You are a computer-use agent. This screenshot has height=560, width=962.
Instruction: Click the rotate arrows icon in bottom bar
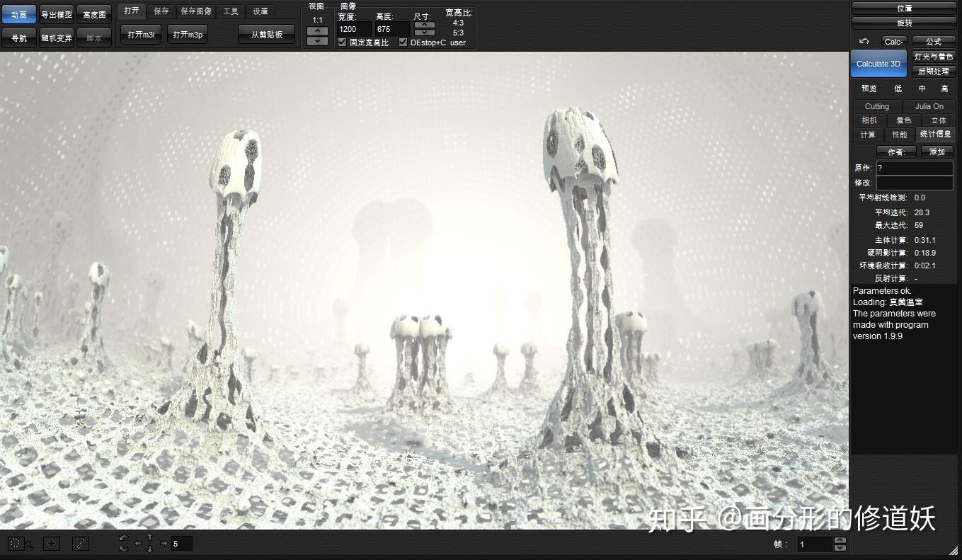pyautogui.click(x=124, y=544)
